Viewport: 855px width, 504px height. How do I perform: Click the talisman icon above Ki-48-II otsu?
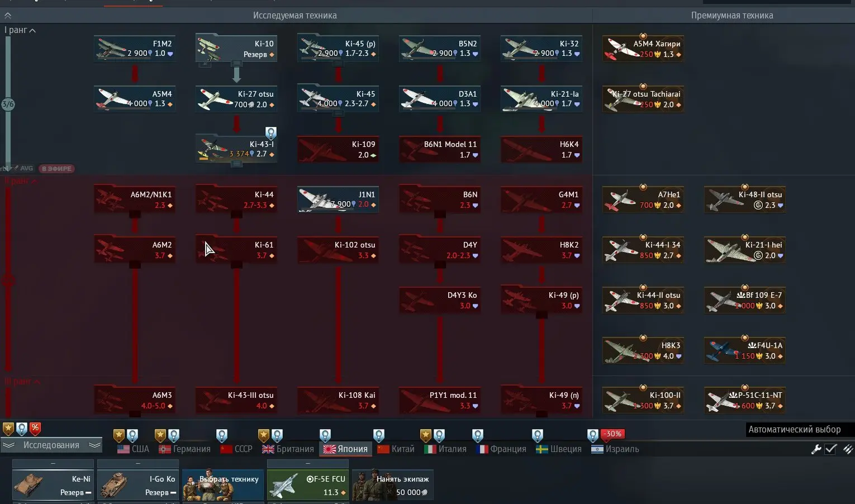pos(745,187)
